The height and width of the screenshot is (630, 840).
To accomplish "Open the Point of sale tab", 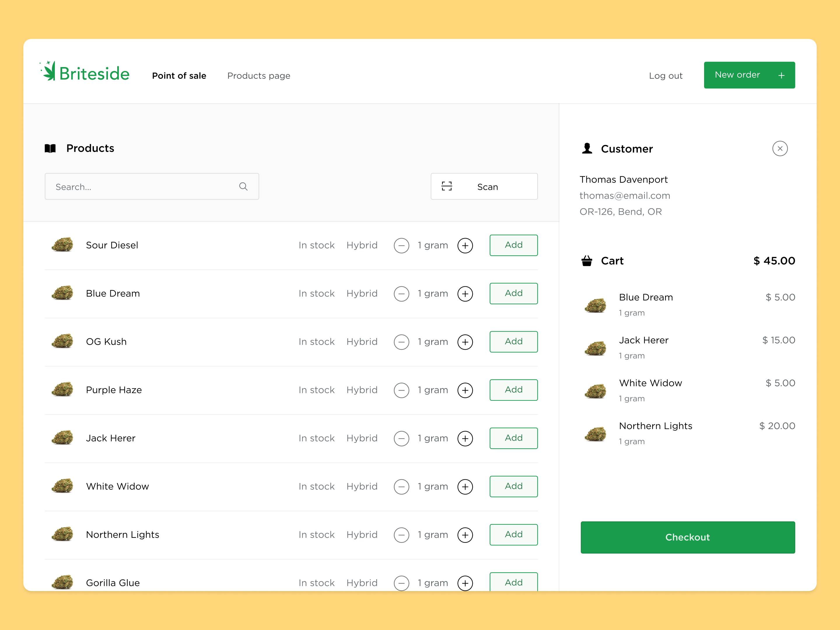I will [x=179, y=76].
